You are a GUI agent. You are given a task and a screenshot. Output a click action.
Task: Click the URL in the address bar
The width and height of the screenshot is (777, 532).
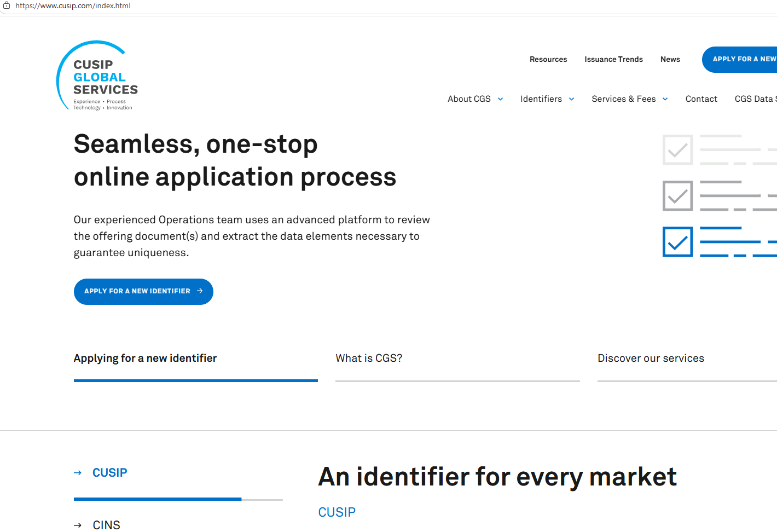[x=73, y=5]
